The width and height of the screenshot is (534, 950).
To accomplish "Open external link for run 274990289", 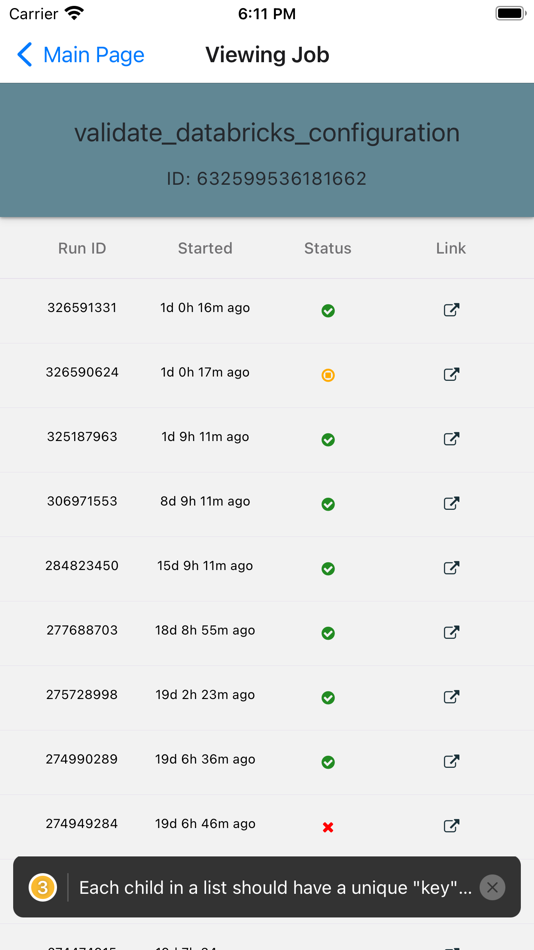I will (x=451, y=762).
